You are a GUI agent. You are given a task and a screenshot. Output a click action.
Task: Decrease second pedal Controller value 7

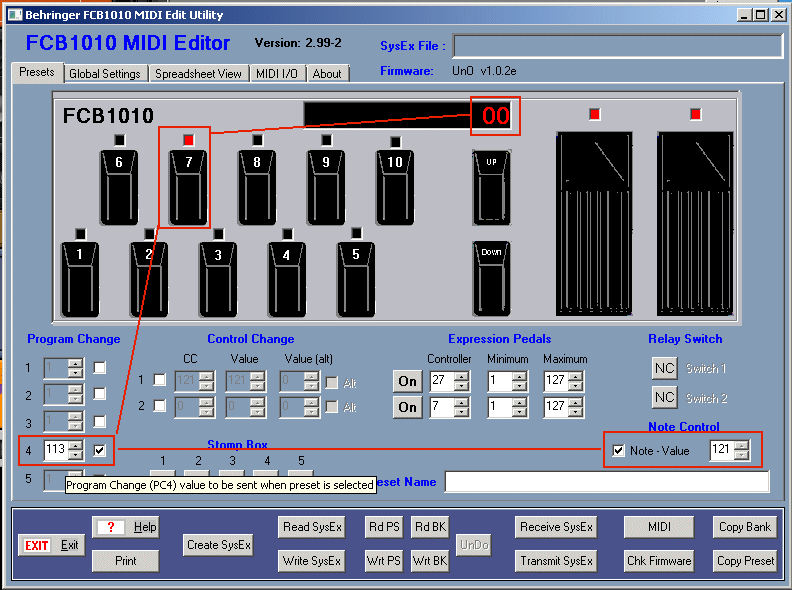click(x=461, y=412)
